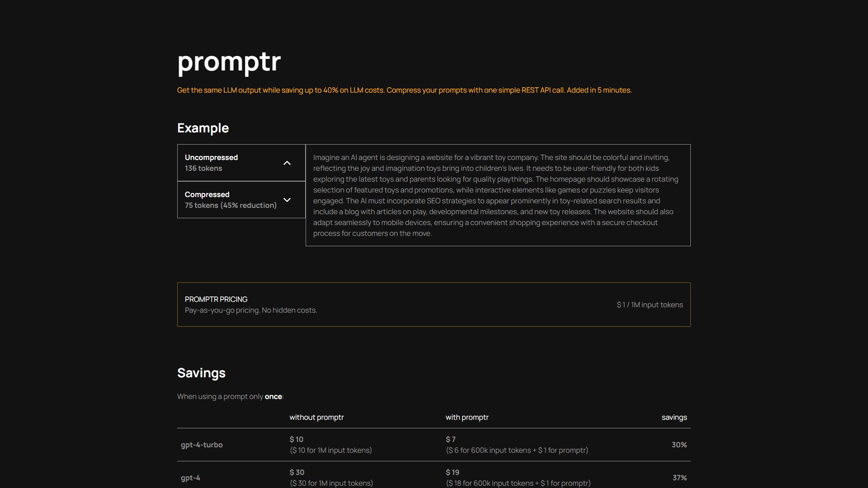The height and width of the screenshot is (488, 868).
Task: Select the uncompressed prompt text area
Action: pos(497,195)
